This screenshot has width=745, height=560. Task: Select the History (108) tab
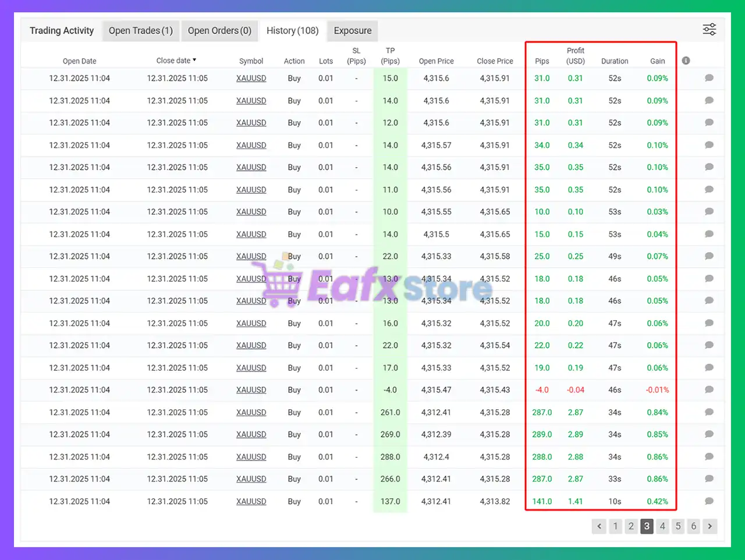292,30
